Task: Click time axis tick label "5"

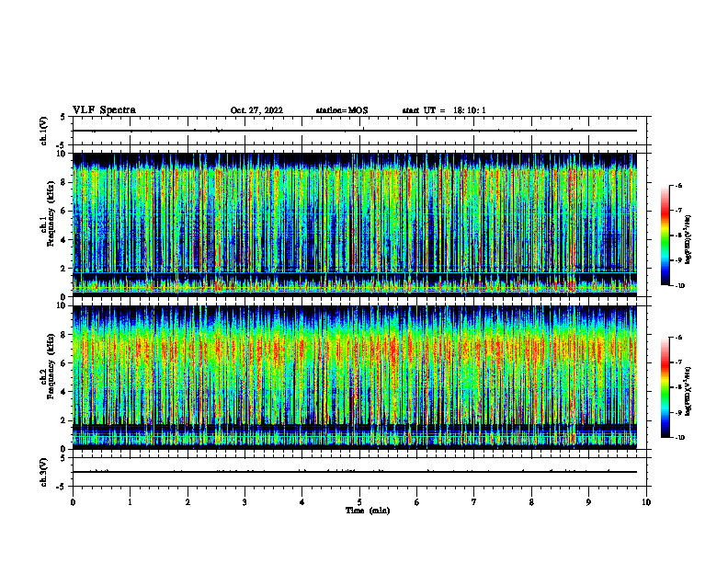Action: [359, 502]
